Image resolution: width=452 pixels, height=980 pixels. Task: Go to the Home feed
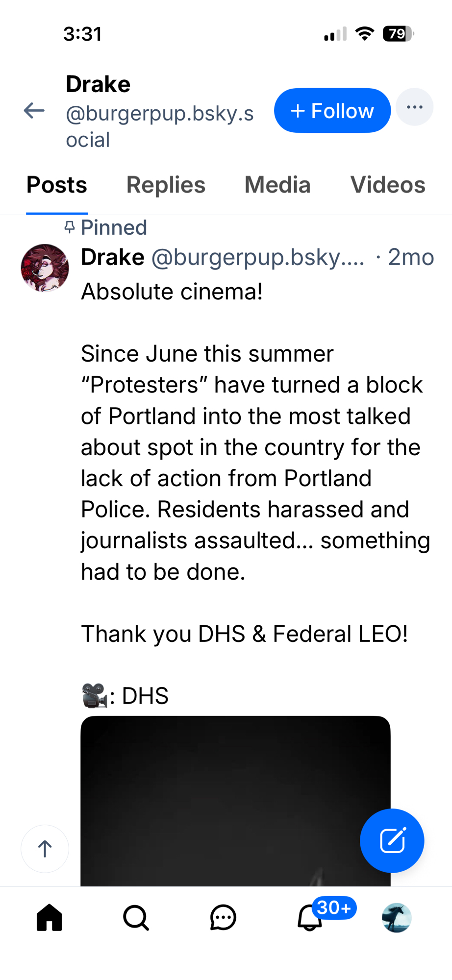[x=50, y=917]
